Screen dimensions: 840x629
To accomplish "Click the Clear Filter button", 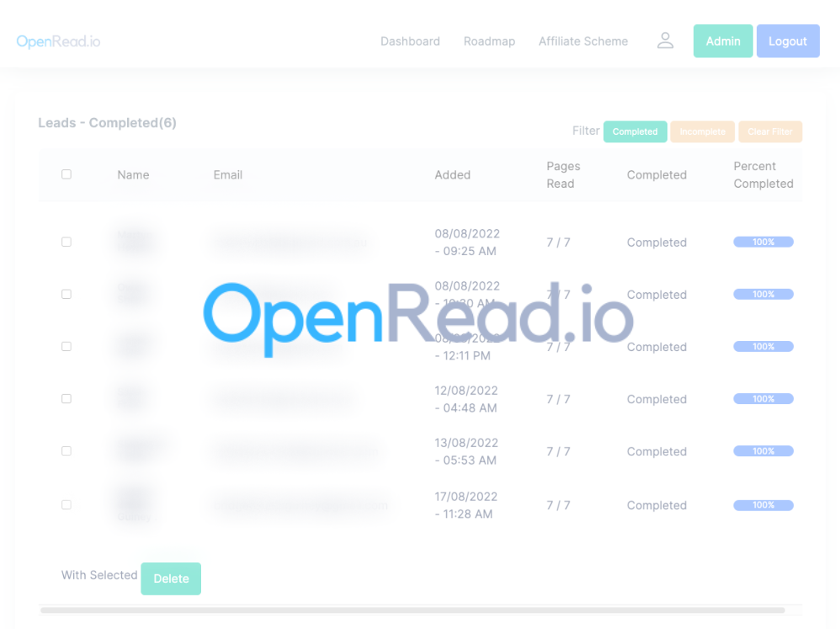I will pyautogui.click(x=770, y=132).
